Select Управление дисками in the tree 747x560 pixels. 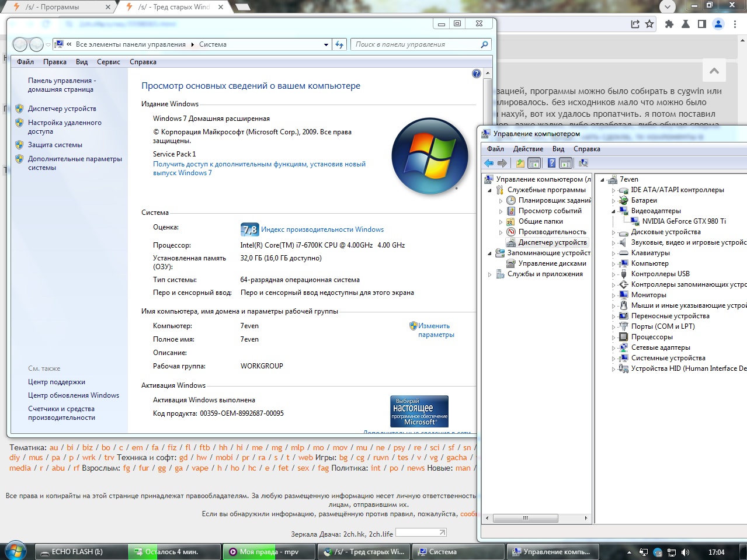552,263
